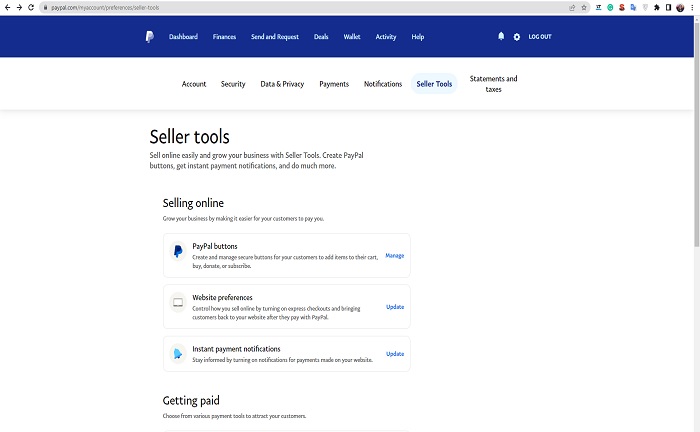Open the notifications bell icon
700x432 pixels.
(501, 37)
